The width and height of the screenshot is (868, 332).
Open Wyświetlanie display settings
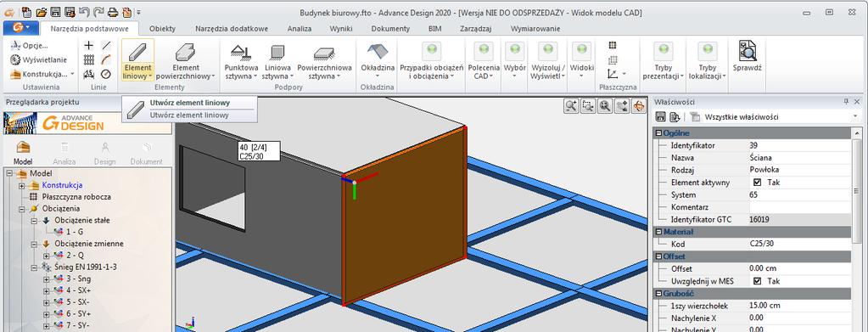coord(39,59)
